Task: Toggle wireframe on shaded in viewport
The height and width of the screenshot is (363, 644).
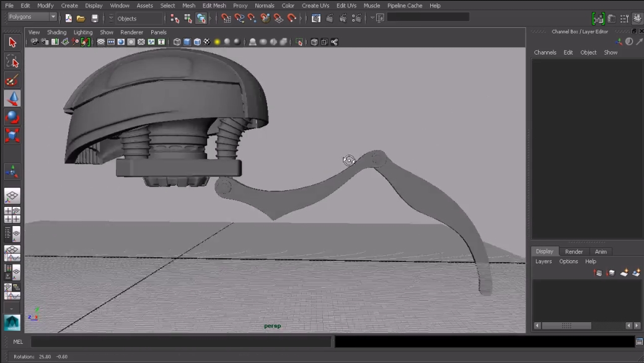Action: click(x=197, y=42)
